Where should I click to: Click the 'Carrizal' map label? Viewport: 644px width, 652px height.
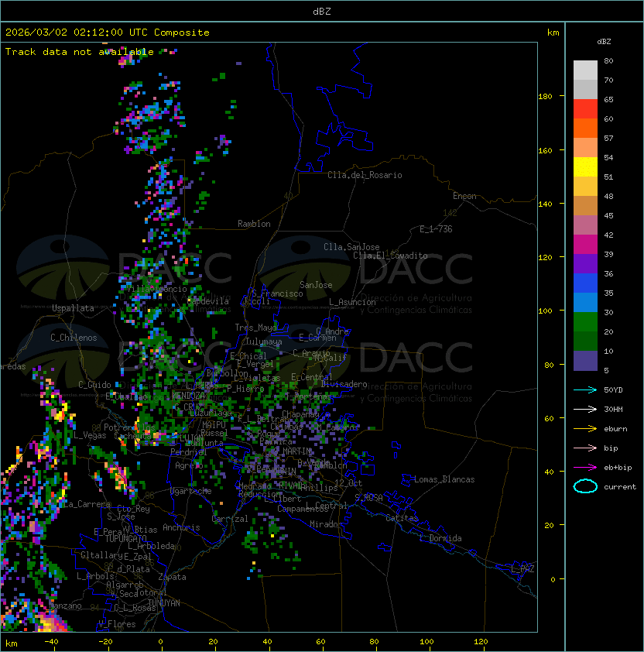click(x=229, y=519)
